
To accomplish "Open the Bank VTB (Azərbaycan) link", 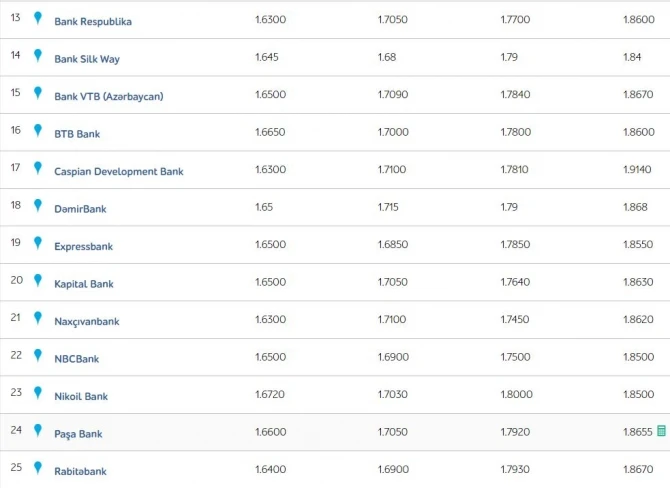I will pos(109,97).
